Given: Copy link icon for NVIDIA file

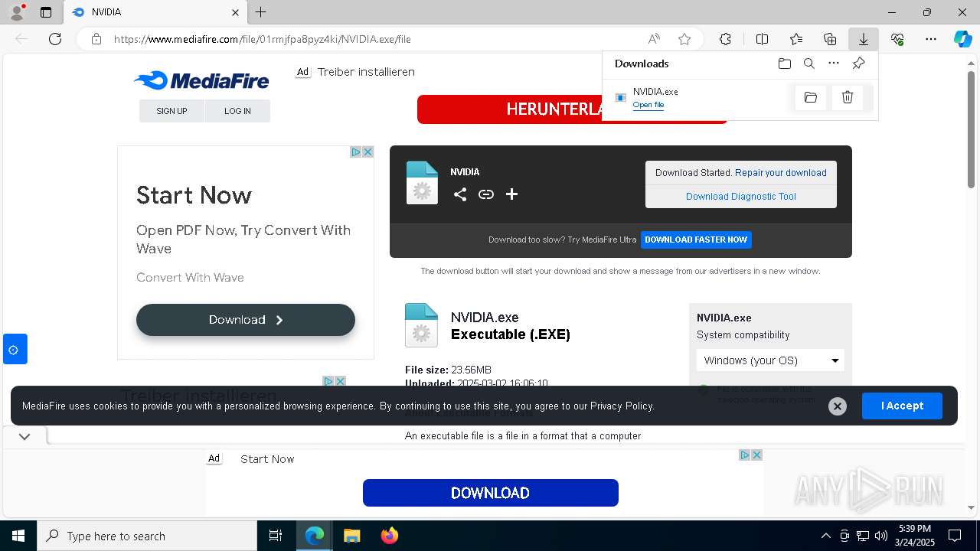Looking at the screenshot, I should (x=485, y=194).
